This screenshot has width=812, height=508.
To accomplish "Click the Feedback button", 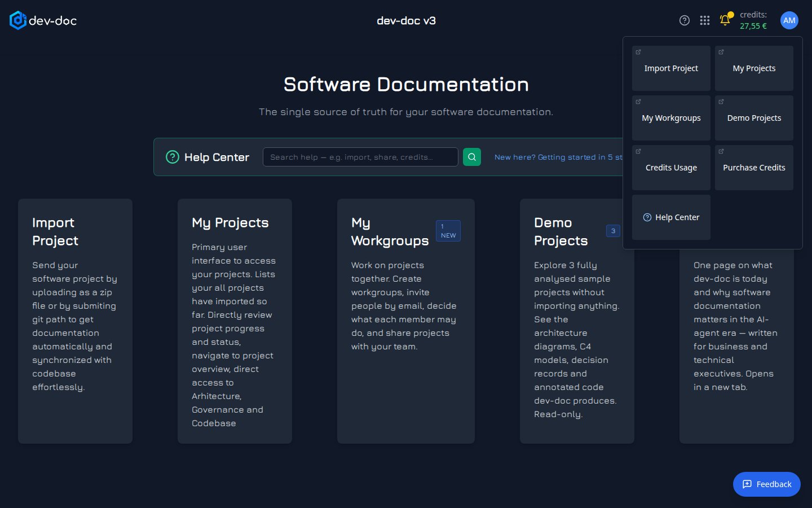I will 766,484.
